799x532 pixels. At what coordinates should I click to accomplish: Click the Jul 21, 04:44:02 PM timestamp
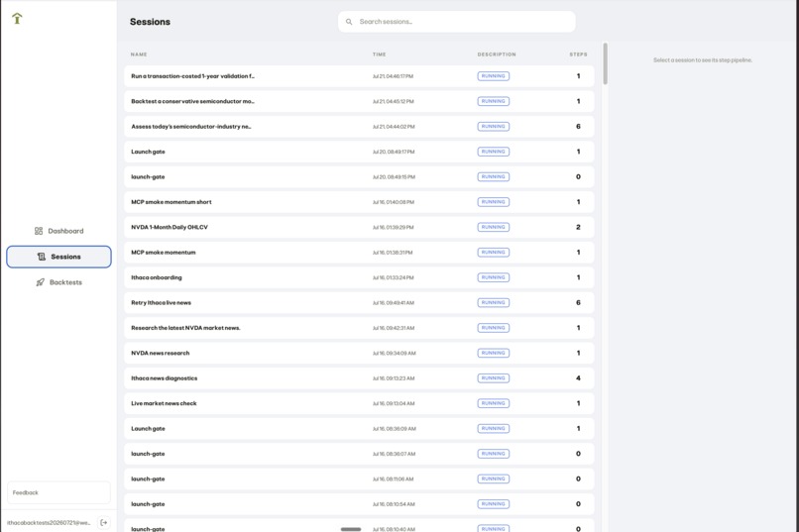(x=394, y=126)
